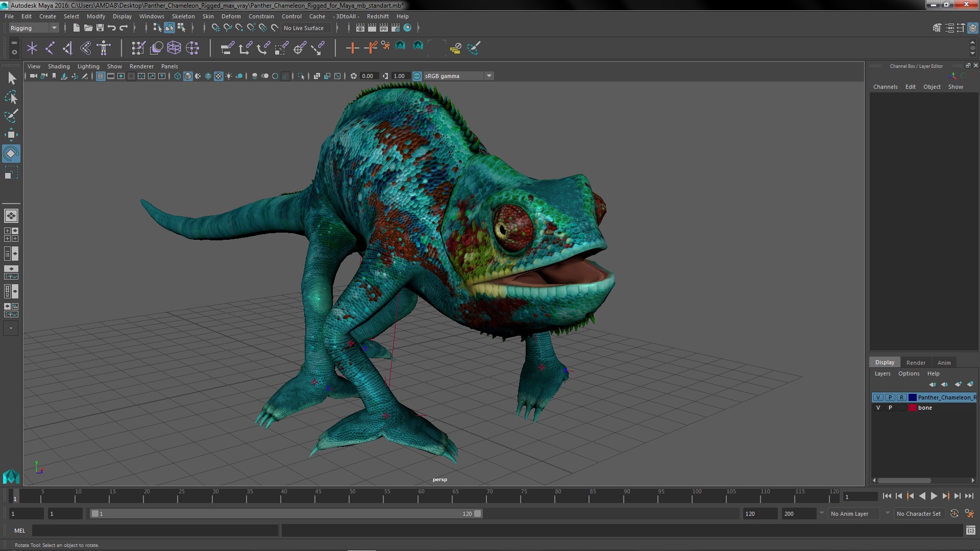Click Layers in the Layer Editor
The height and width of the screenshot is (551, 980).
coord(882,373)
